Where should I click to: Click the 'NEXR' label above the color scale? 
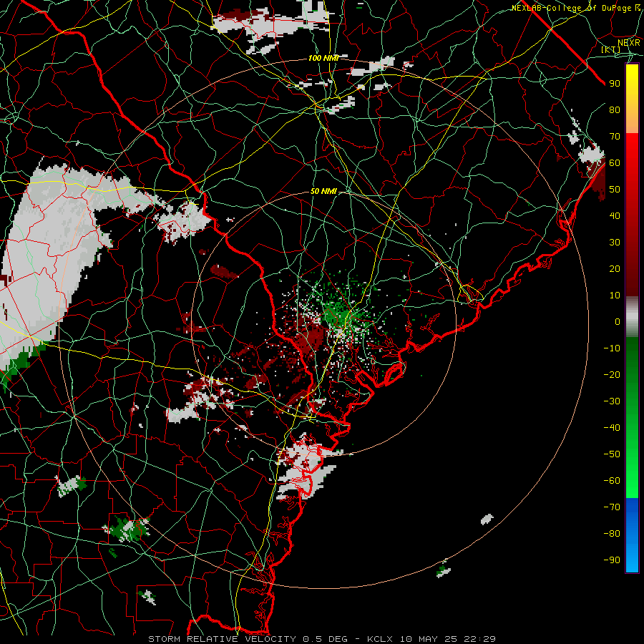click(629, 42)
